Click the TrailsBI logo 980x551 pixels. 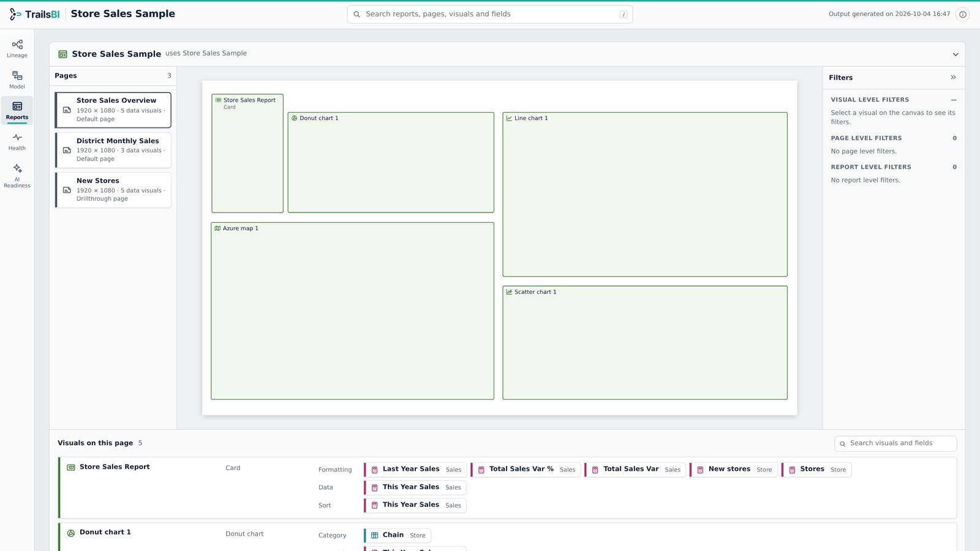click(35, 14)
